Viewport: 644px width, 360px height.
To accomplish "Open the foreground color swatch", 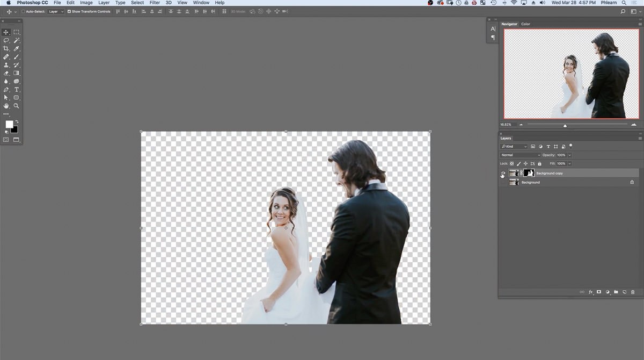I will 9,124.
